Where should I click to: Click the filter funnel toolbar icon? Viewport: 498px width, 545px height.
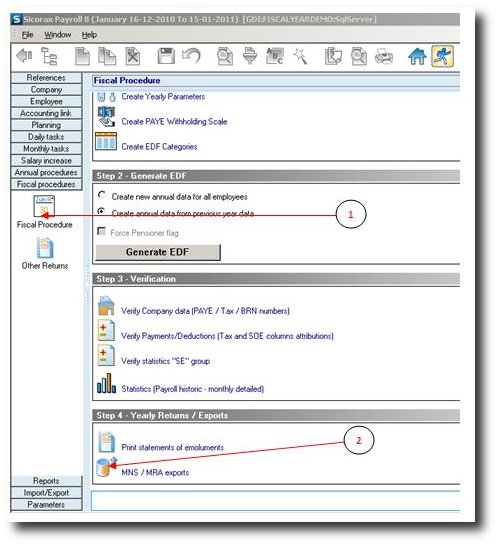(x=250, y=56)
